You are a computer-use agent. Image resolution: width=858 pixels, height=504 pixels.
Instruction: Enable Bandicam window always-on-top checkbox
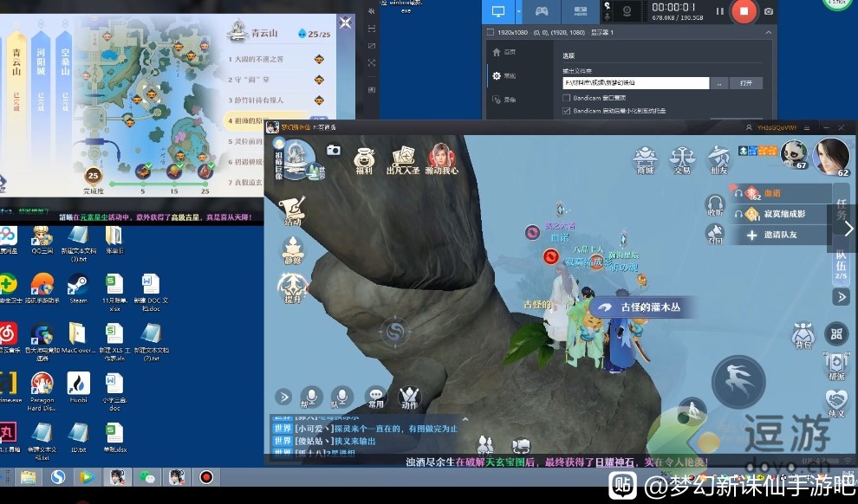(566, 98)
